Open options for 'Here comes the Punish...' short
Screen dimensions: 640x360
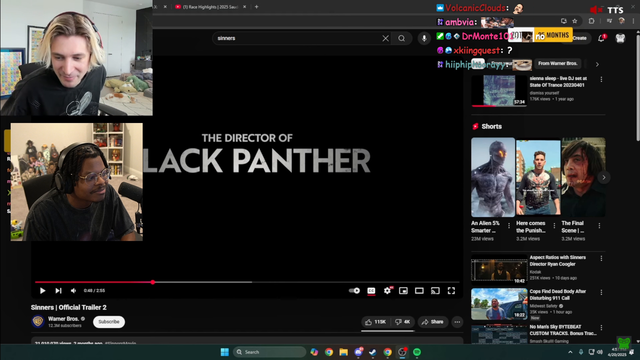554,225
